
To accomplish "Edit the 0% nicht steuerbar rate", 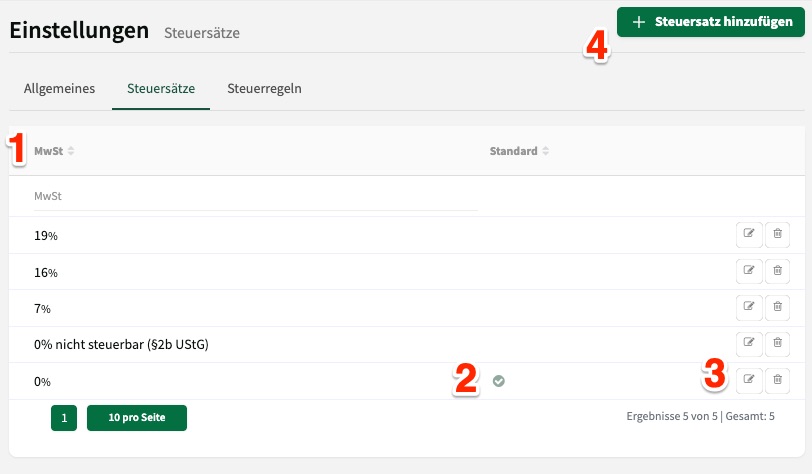I will click(749, 344).
